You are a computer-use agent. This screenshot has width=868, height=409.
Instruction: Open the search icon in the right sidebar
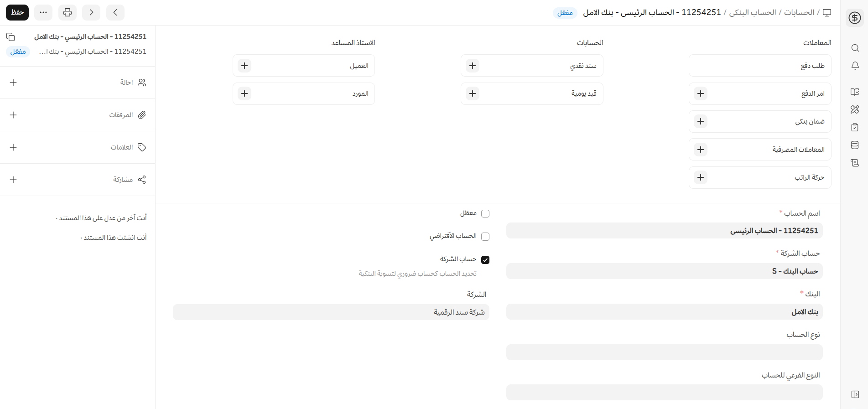tap(855, 48)
